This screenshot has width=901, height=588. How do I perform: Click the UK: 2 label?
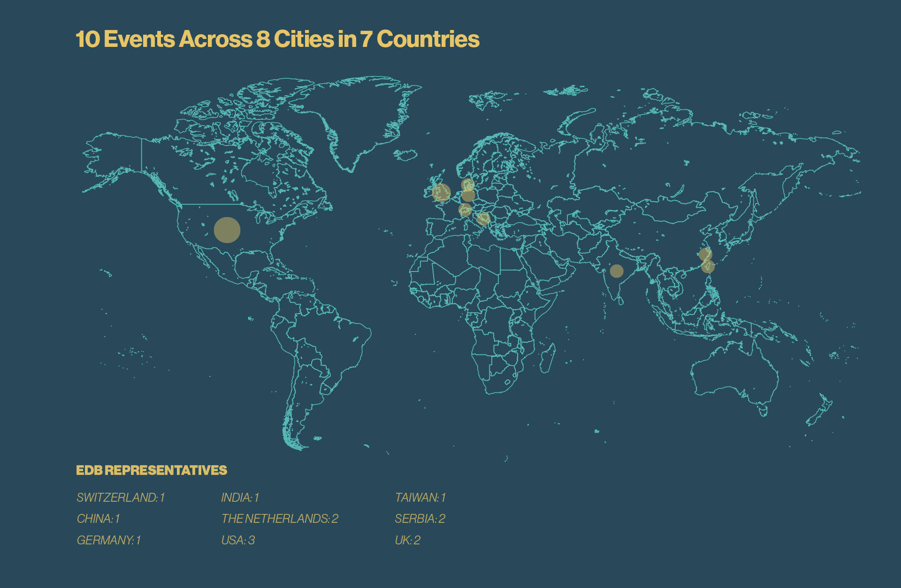point(407,540)
